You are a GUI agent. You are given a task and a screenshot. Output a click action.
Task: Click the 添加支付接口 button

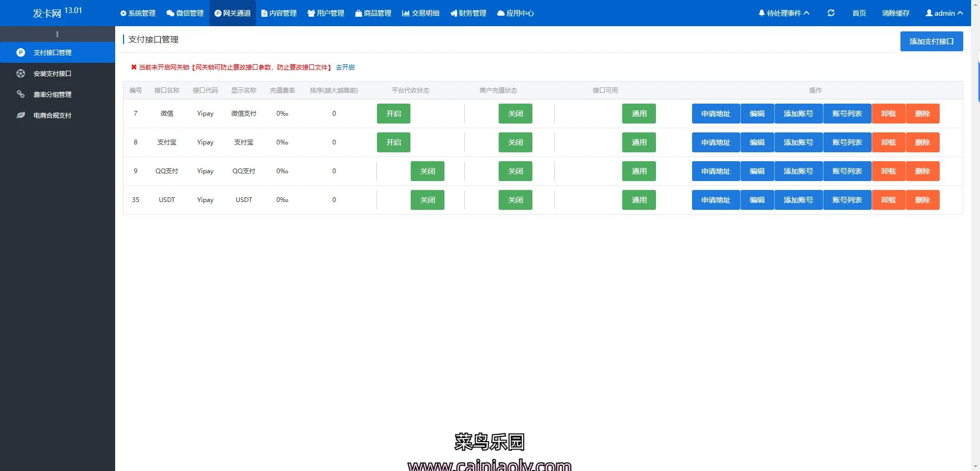[931, 41]
